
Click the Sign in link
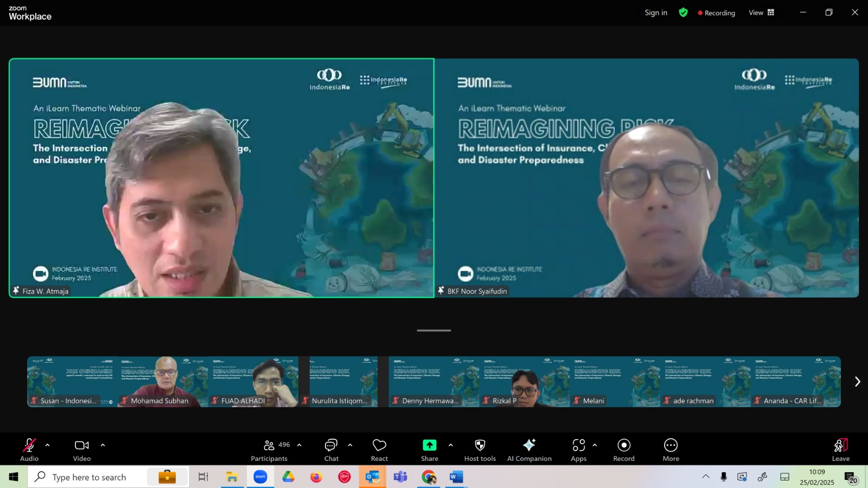pyautogui.click(x=656, y=12)
